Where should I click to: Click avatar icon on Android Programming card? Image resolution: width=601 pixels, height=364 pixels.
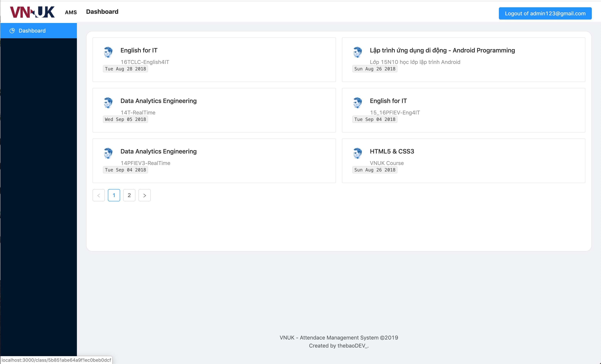[x=358, y=52]
